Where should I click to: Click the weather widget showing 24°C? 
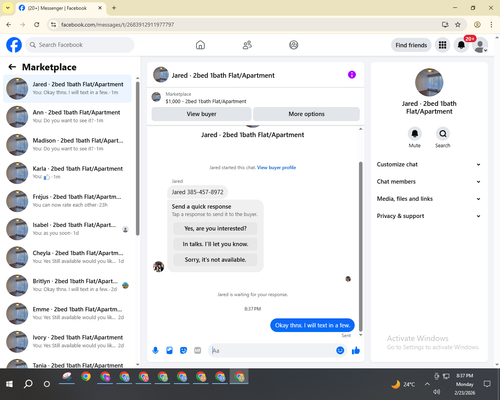click(403, 384)
